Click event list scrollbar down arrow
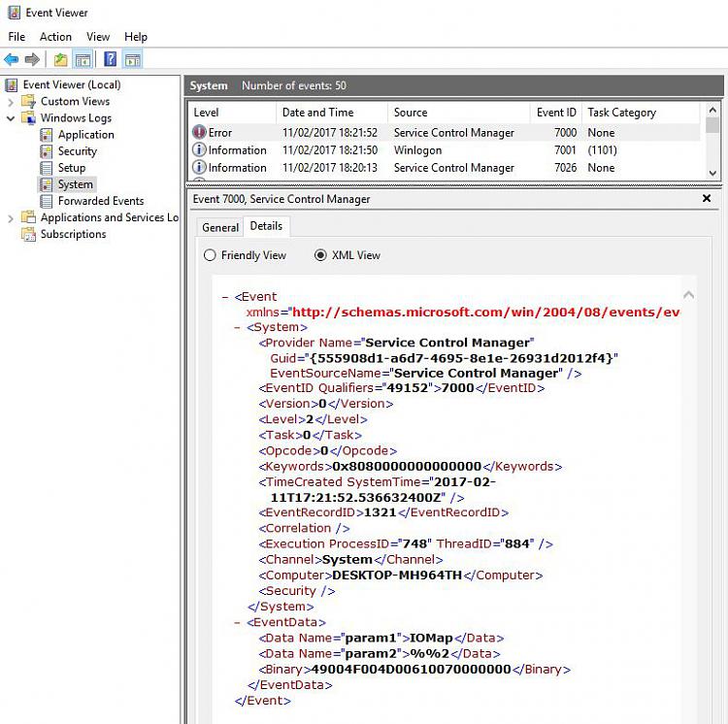728x724 pixels. click(712, 173)
